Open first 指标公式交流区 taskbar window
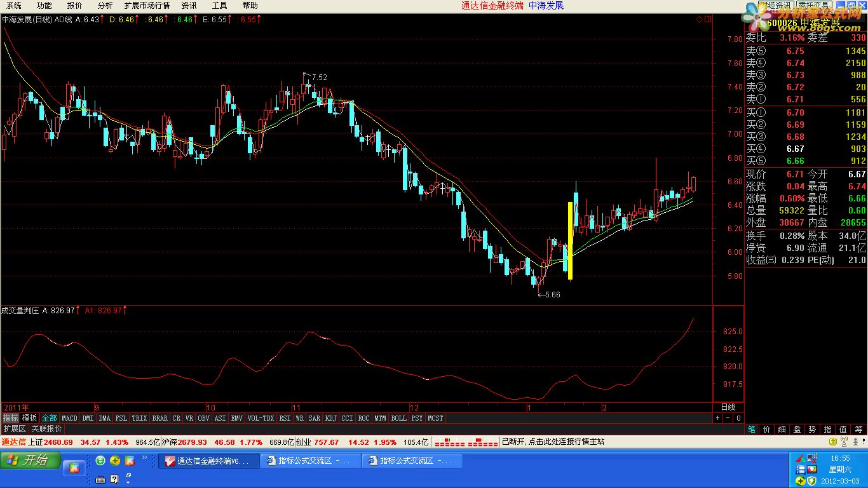Image resolution: width=868 pixels, height=488 pixels. click(310, 461)
